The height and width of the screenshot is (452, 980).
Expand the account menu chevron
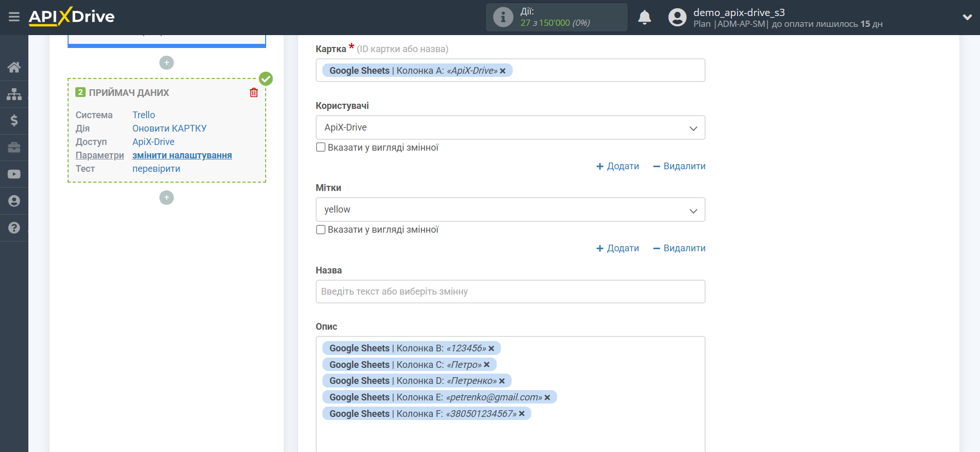pos(967,17)
